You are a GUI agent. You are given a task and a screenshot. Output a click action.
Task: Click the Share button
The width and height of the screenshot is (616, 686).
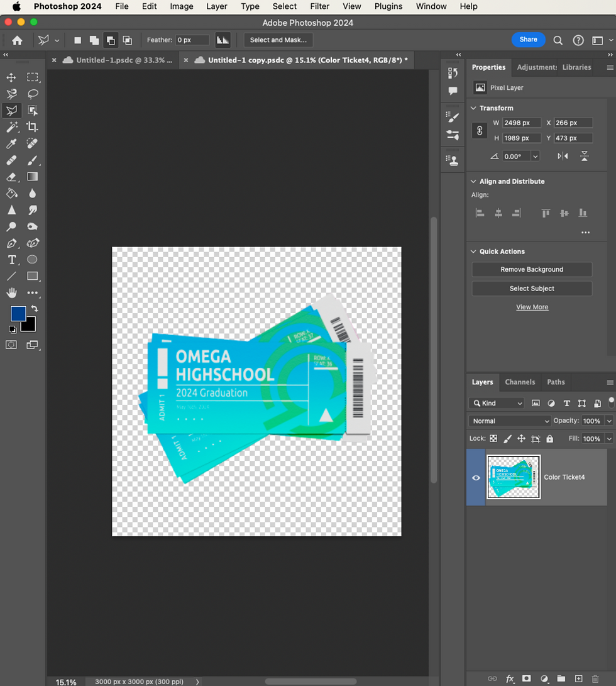(529, 40)
